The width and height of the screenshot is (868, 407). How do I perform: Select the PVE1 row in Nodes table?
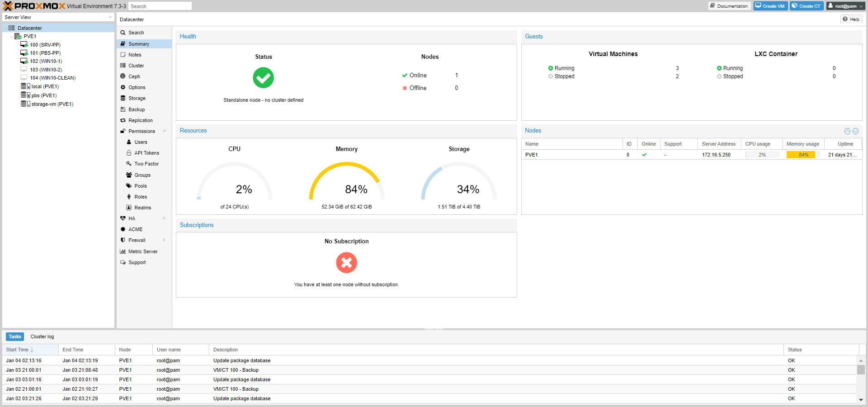click(692, 155)
